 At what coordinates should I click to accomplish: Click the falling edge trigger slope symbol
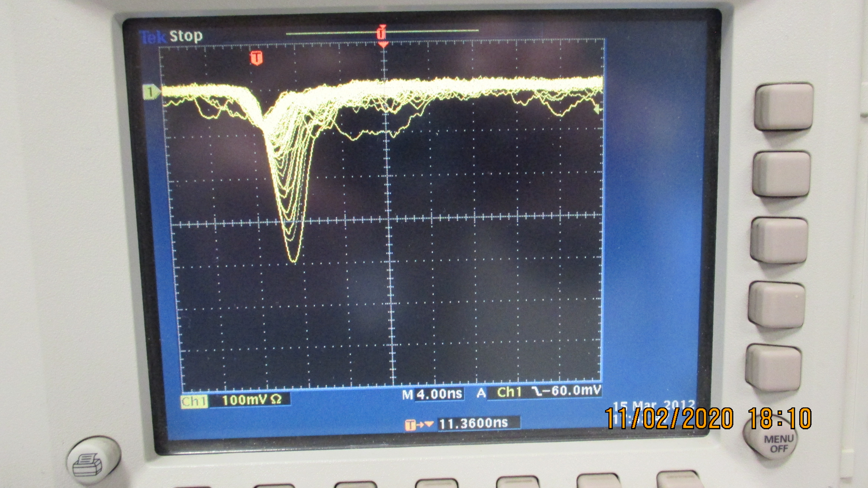[x=537, y=392]
